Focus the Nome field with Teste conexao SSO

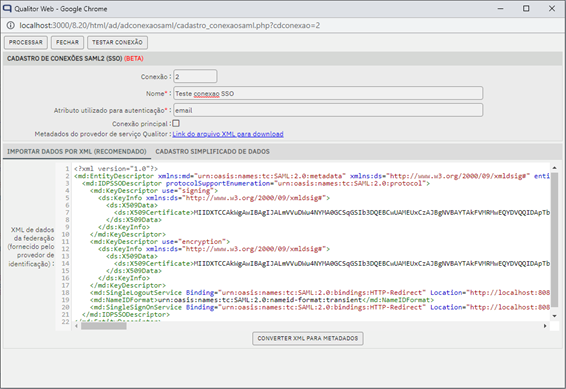point(328,93)
